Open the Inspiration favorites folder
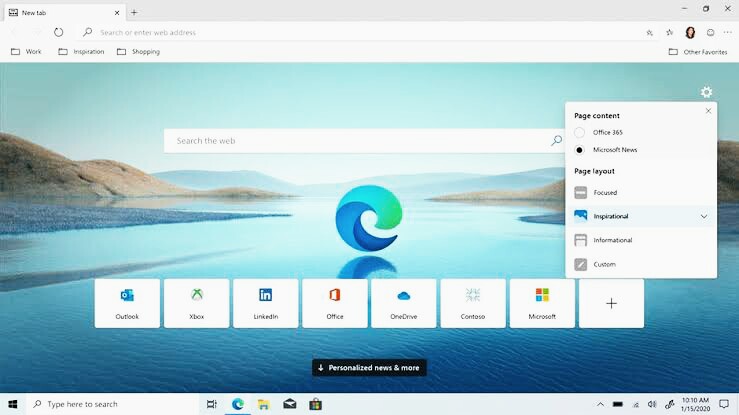The width and height of the screenshot is (739, 415). point(81,51)
